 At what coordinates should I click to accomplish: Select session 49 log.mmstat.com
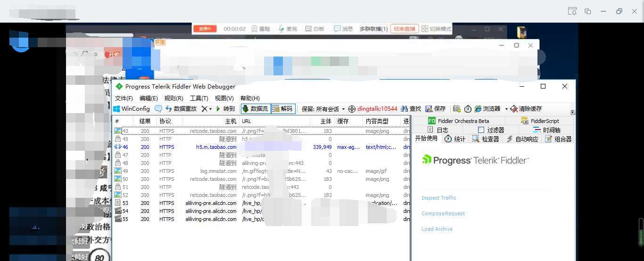[262, 171]
